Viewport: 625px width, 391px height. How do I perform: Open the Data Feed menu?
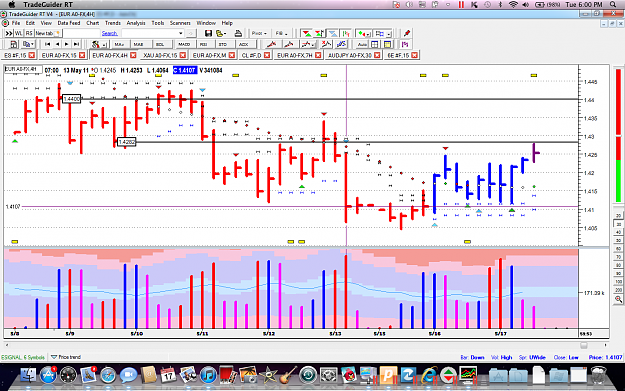tap(69, 23)
